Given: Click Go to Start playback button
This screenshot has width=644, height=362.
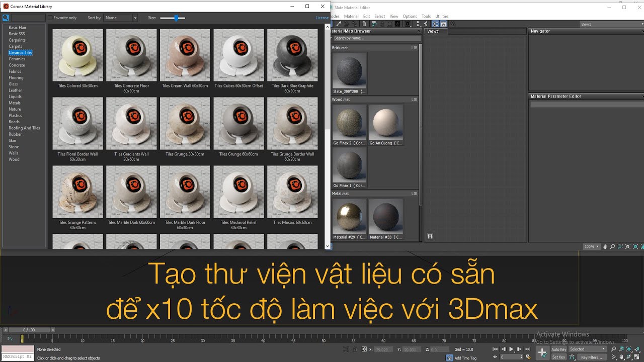Looking at the screenshot, I should point(495,349).
